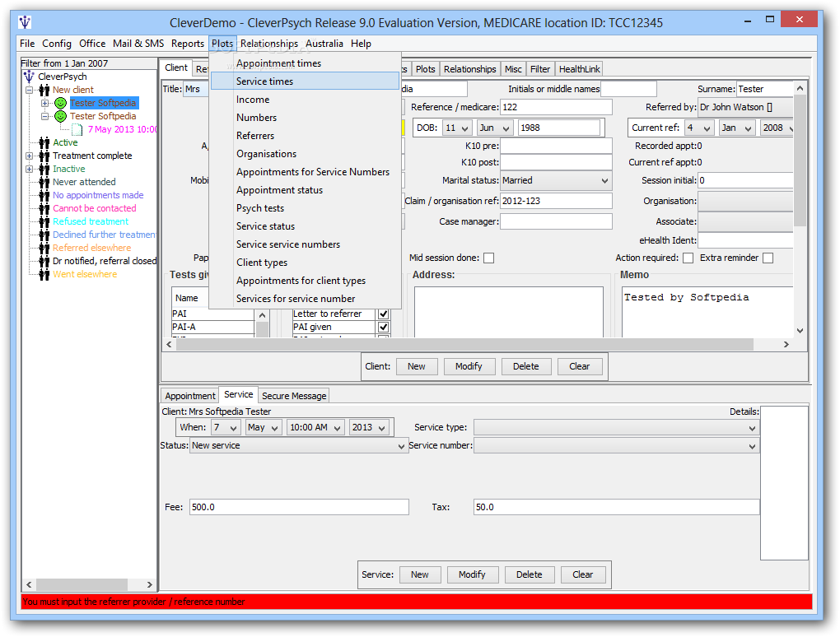840x637 pixels.
Task: Collapse the New client tree node
Action: click(30, 90)
